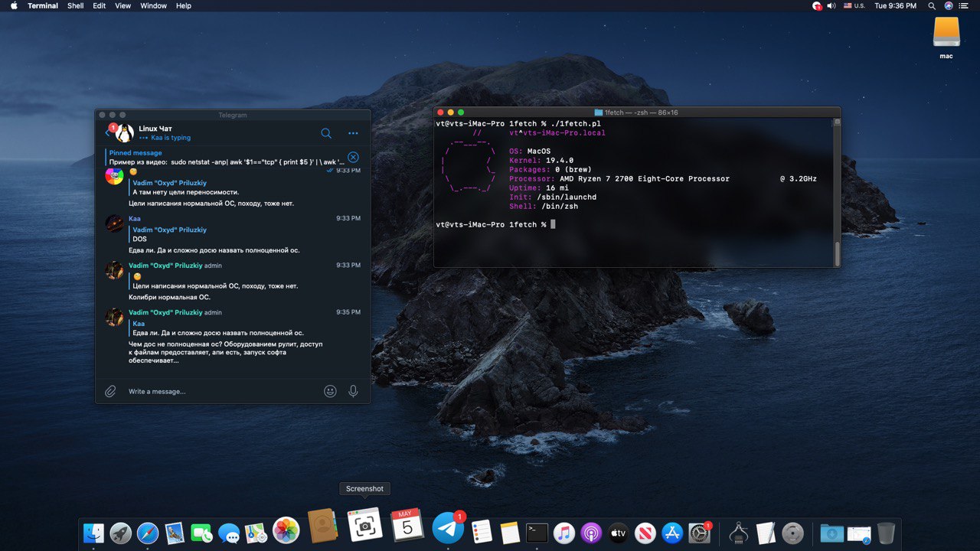Open Vadim "Oxyd" Priluzkiy's profile from 9:35 PM message
The width and height of the screenshot is (980, 551).
point(165,312)
